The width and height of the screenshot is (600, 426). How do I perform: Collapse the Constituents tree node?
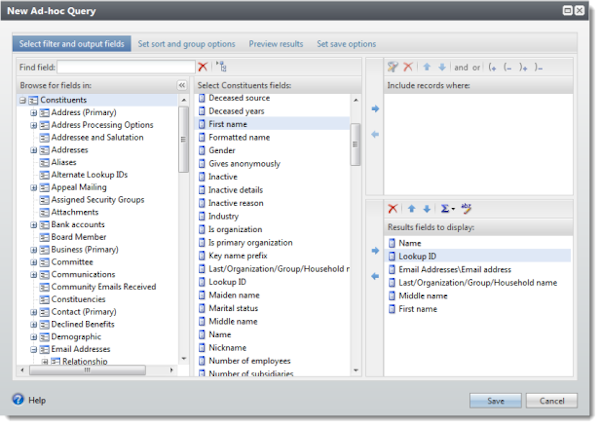pos(23,100)
